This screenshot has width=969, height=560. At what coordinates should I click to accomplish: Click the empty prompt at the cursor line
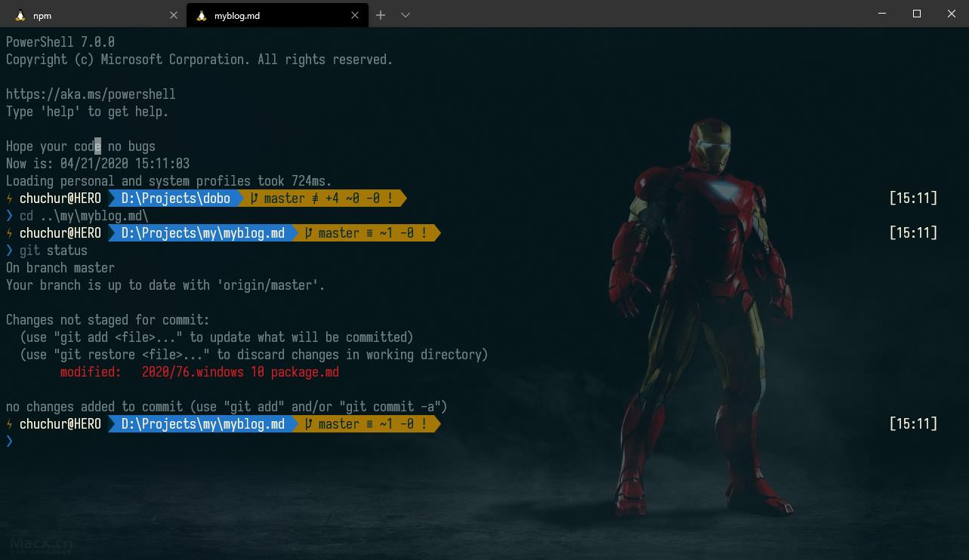tap(10, 442)
